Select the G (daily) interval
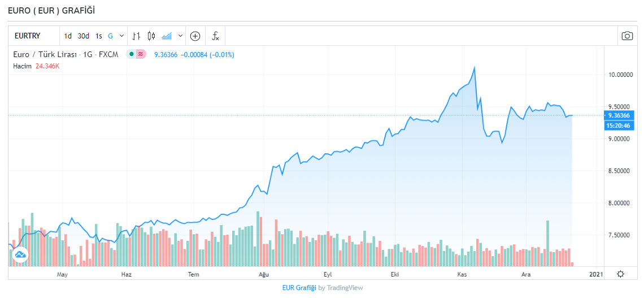The width and height of the screenshot is (644, 298). coord(110,36)
